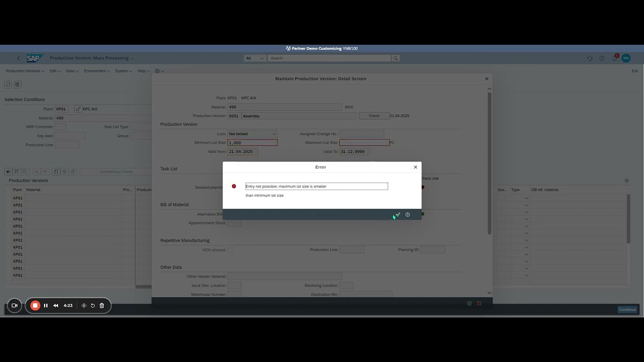The width and height of the screenshot is (644, 362).
Task: Go back using the SAP back arrow
Action: coord(19,58)
